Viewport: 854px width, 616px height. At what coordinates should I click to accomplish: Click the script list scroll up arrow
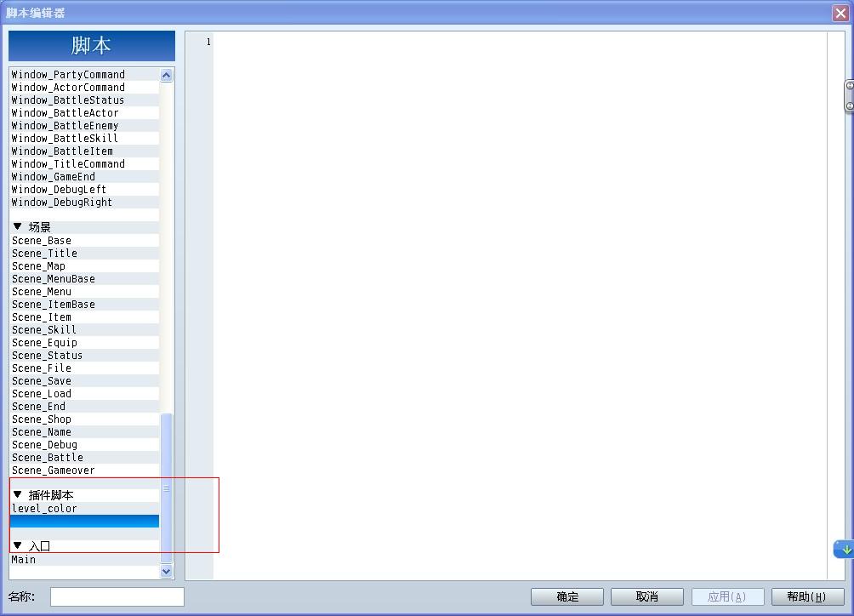pyautogui.click(x=167, y=75)
